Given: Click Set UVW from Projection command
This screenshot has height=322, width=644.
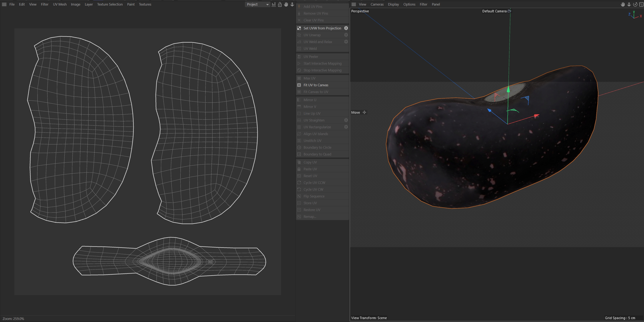Looking at the screenshot, I should click(x=322, y=28).
